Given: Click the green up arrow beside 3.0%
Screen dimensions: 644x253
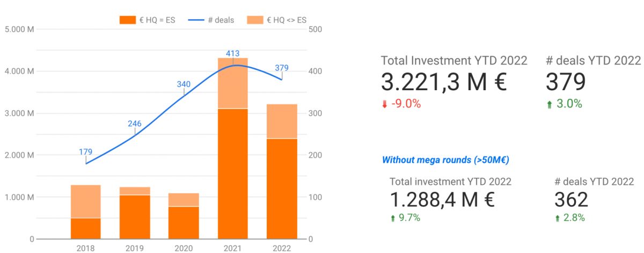Looking at the screenshot, I should [549, 104].
